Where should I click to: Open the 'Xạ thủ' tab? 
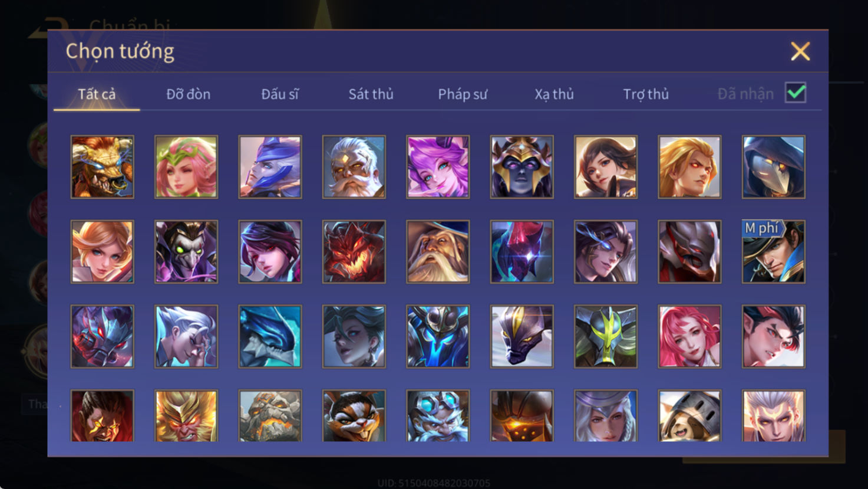(554, 94)
